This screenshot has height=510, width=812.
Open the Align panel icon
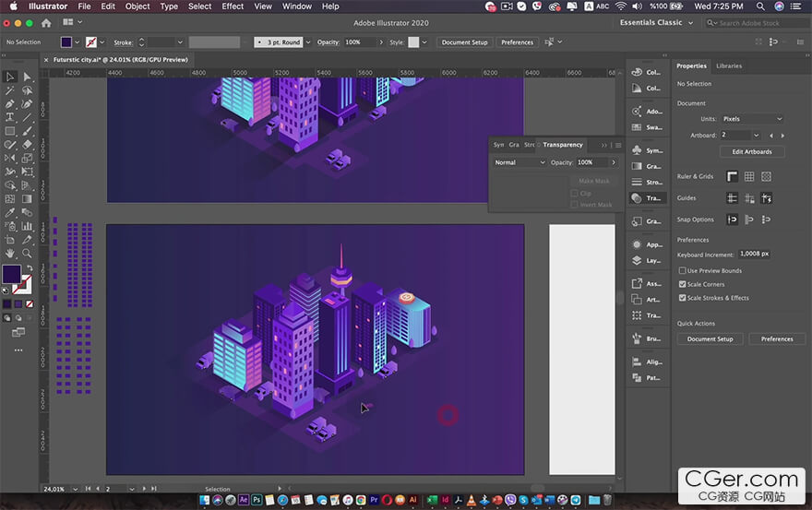pyautogui.click(x=637, y=362)
